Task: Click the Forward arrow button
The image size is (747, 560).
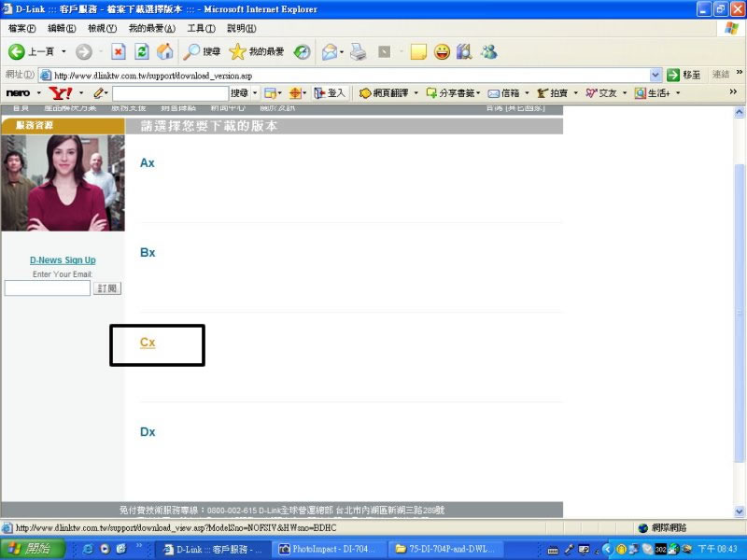Action: point(84,51)
